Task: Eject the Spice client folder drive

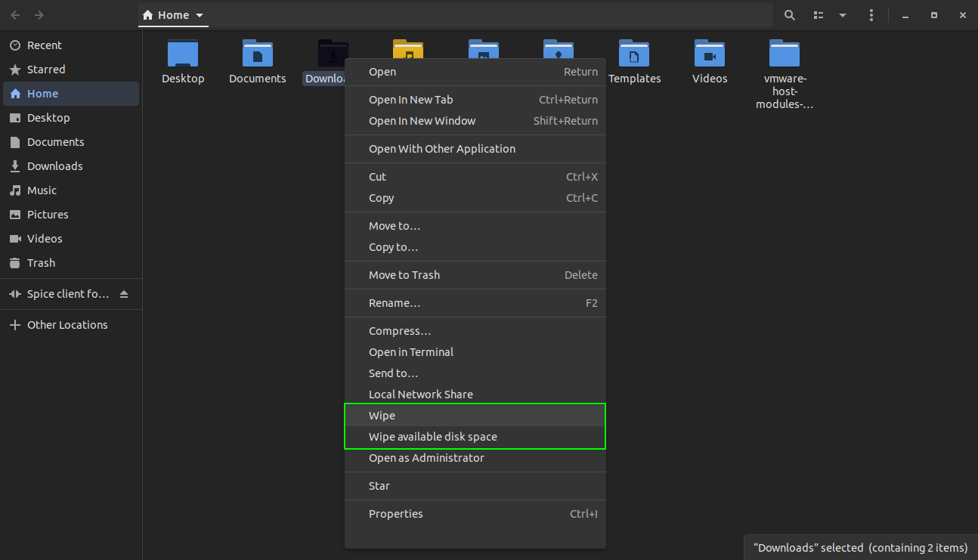Action: click(124, 293)
